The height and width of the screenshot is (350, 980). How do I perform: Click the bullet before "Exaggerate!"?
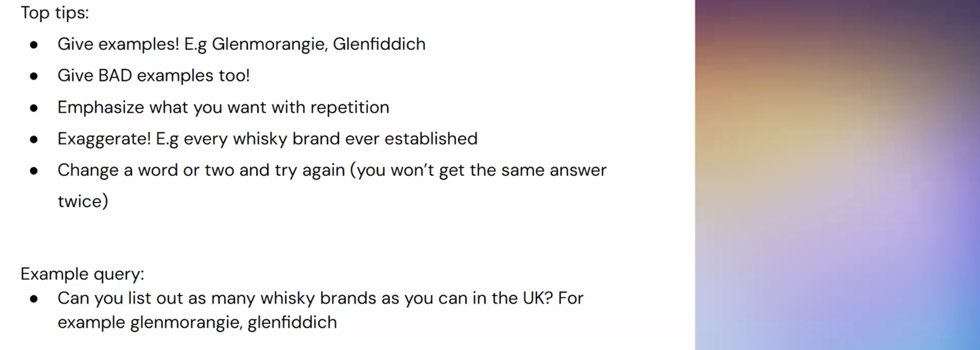tap(34, 140)
